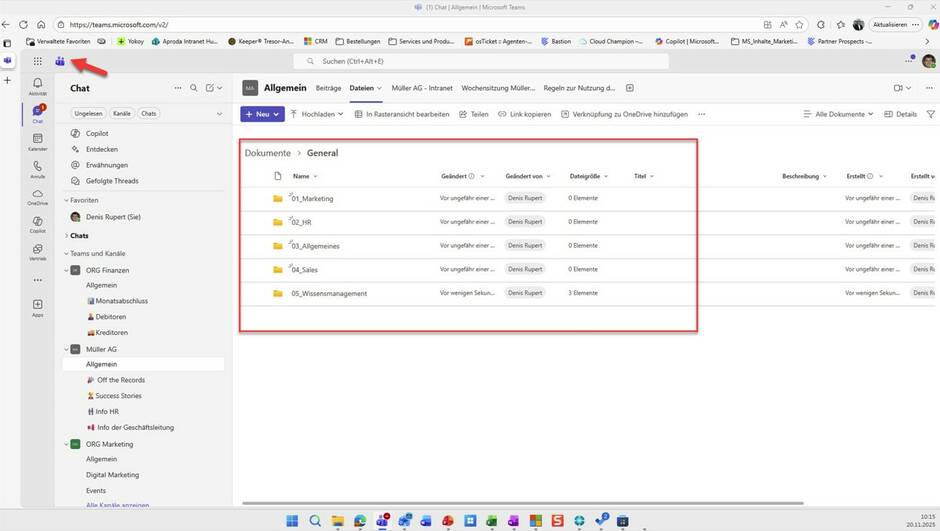Collapse the Favoriten section

pyautogui.click(x=66, y=200)
